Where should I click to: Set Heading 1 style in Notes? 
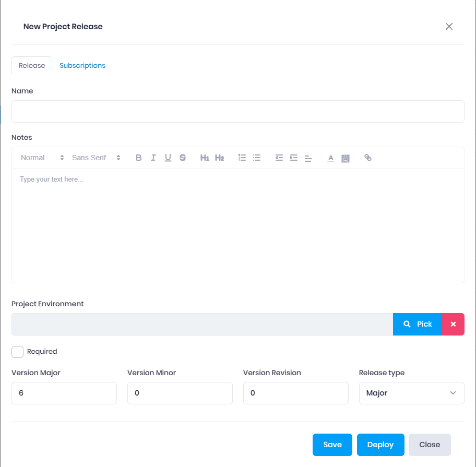pyautogui.click(x=205, y=158)
